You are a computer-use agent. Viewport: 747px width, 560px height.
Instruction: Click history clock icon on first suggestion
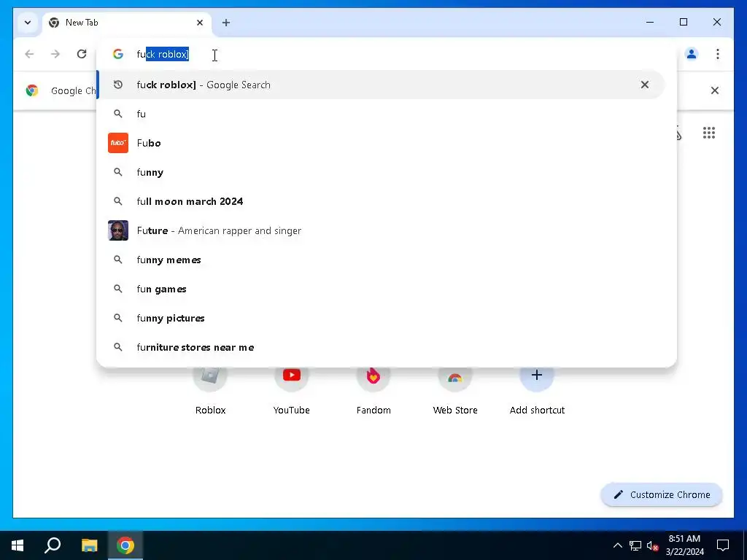point(118,85)
